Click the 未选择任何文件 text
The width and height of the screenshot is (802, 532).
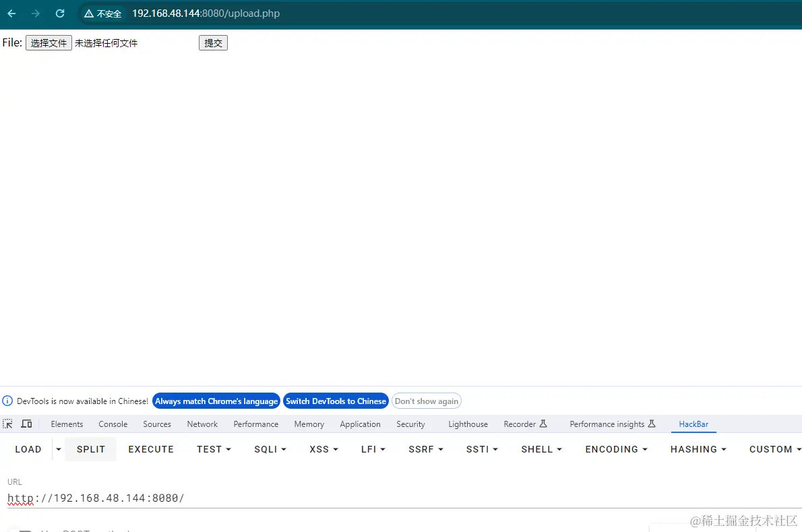click(106, 43)
